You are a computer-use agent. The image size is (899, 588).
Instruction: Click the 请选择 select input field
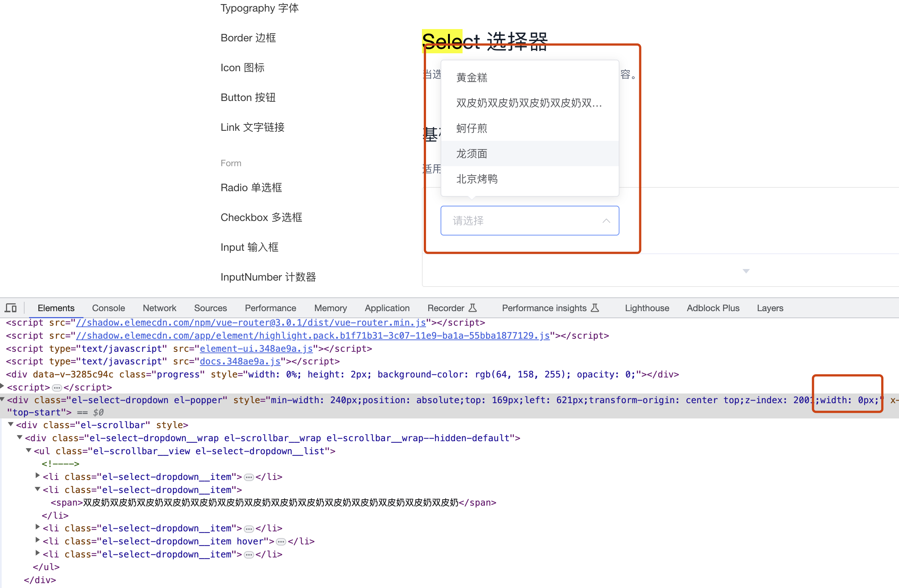point(530,221)
